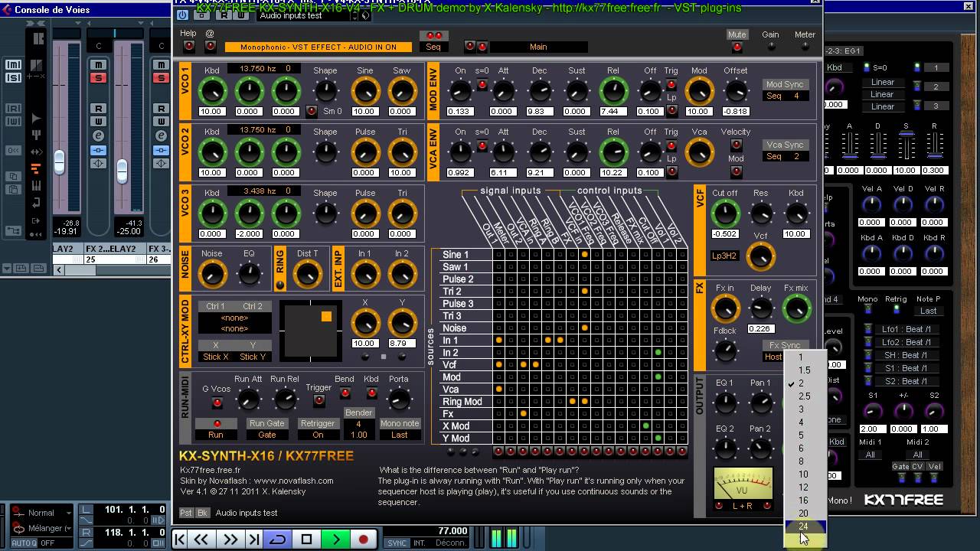Screen dimensions: 980x551
Task: Open the Stick X selector
Action: pos(216,357)
